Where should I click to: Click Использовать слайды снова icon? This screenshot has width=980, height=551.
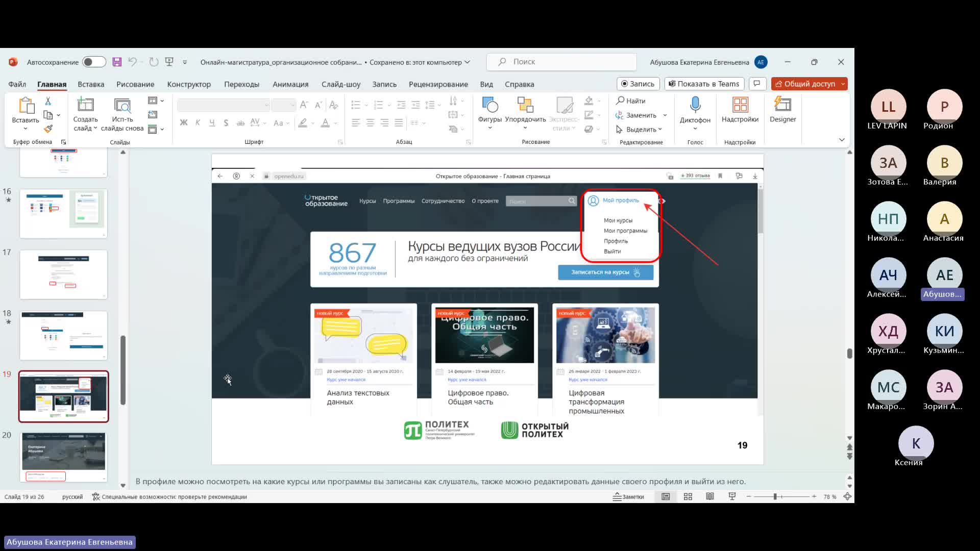[122, 105]
